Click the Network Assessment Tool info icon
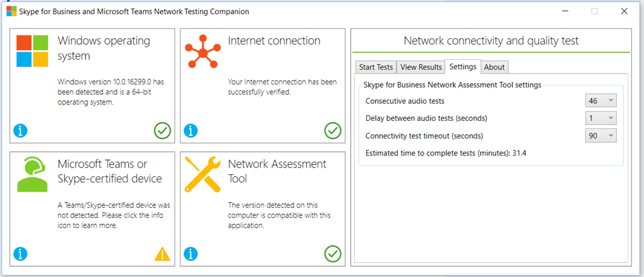 coord(192,254)
